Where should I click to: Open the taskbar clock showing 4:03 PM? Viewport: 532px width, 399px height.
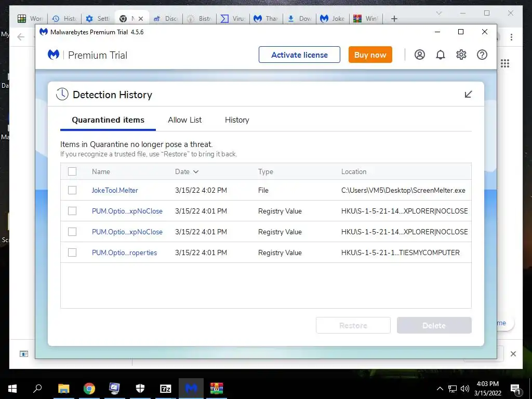coord(487,389)
